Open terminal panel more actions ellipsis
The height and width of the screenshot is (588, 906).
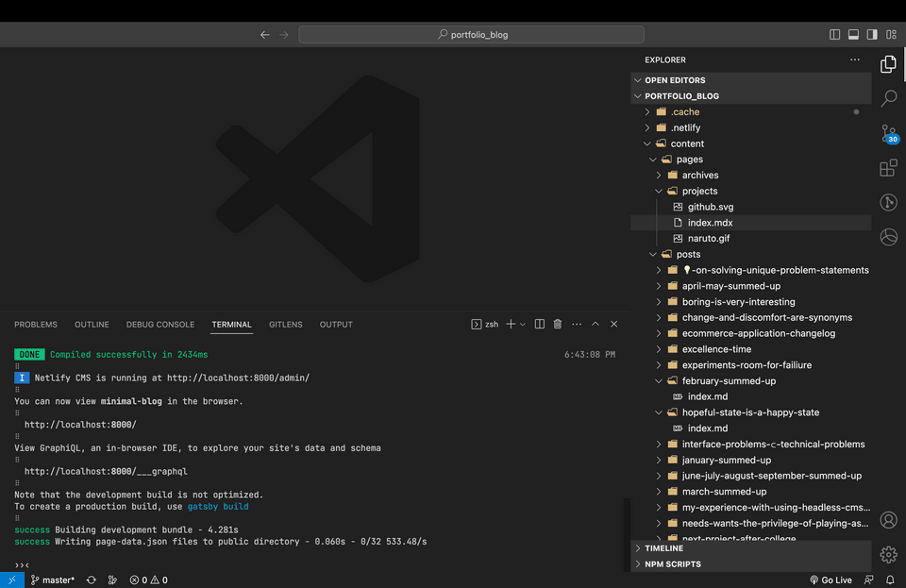click(x=577, y=324)
